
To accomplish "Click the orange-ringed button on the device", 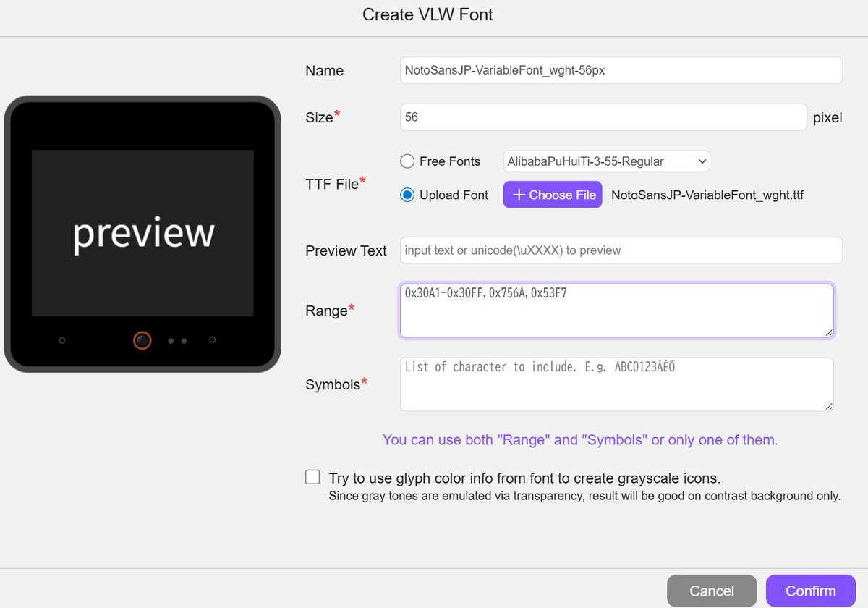I will pyautogui.click(x=142, y=339).
